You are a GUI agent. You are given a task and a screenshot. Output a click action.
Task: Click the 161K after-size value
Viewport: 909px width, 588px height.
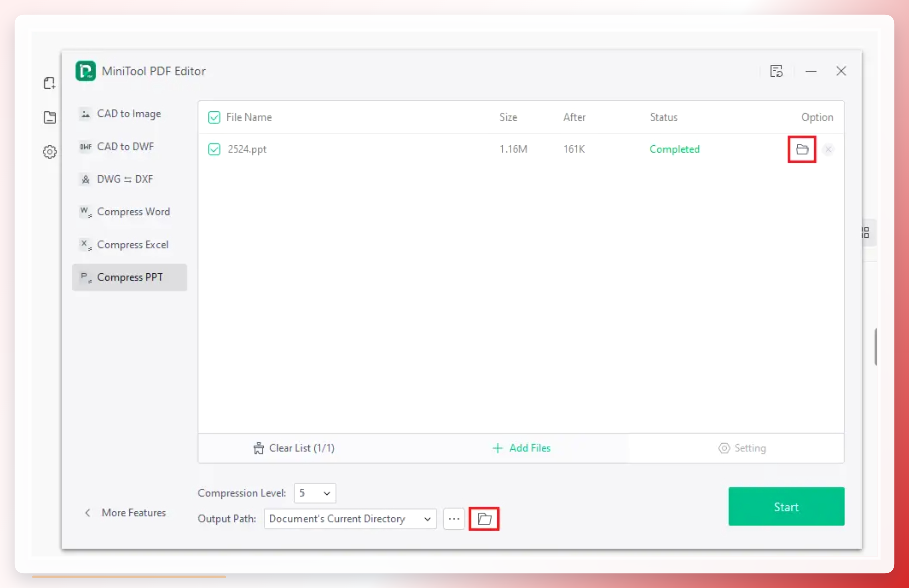click(x=574, y=149)
